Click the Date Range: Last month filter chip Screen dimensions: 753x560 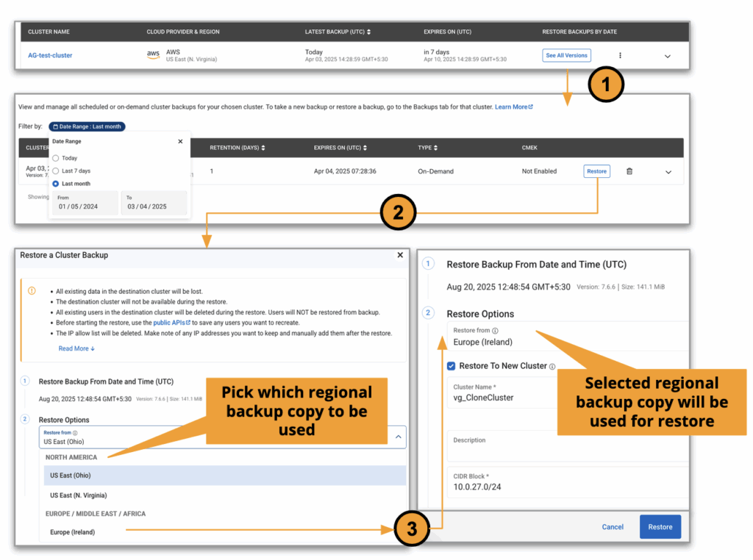tap(87, 126)
